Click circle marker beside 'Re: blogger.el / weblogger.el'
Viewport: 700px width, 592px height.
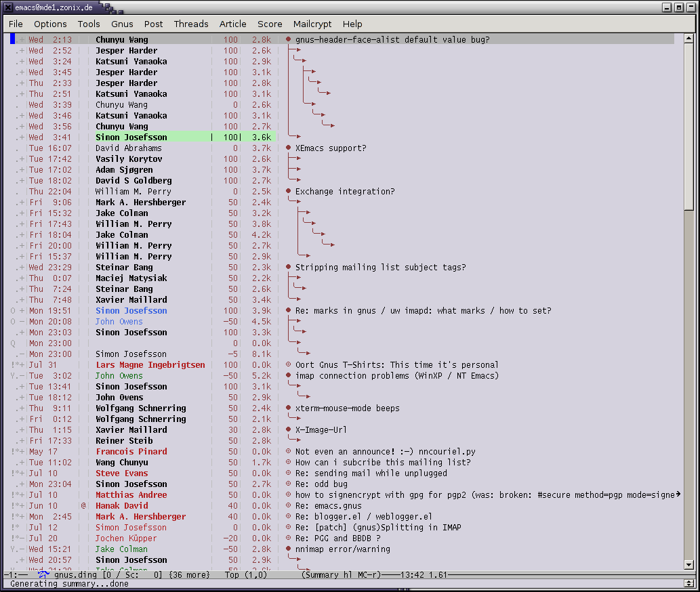pyautogui.click(x=289, y=516)
